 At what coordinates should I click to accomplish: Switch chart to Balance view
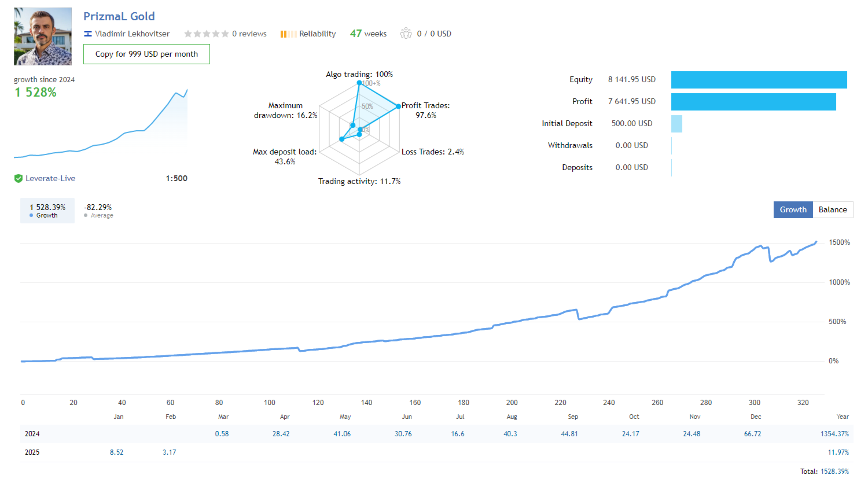click(x=833, y=209)
